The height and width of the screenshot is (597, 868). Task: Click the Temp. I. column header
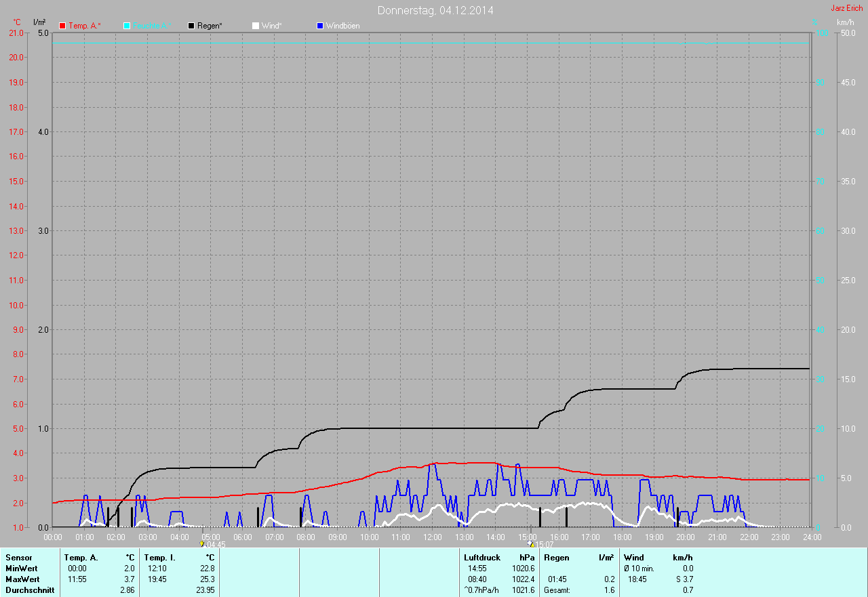tap(159, 558)
